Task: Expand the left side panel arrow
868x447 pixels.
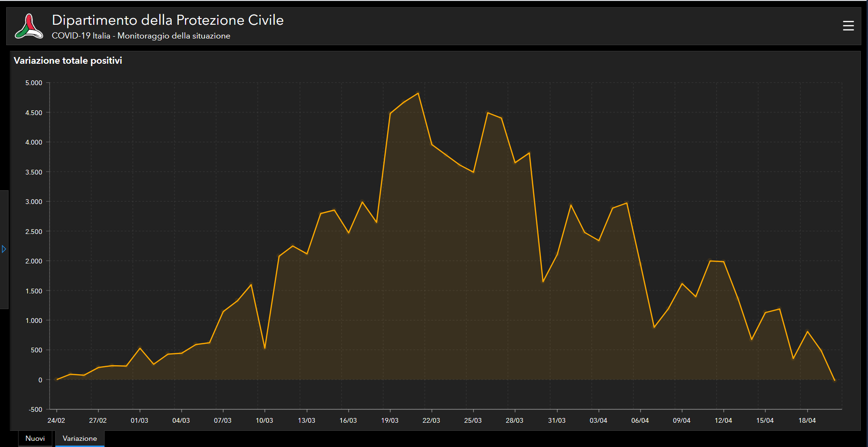Action: click(x=4, y=249)
